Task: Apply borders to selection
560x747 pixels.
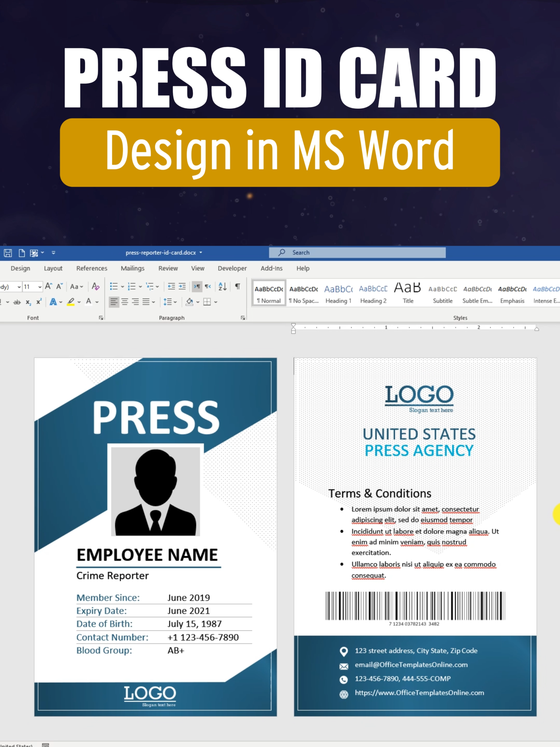Action: pyautogui.click(x=207, y=302)
